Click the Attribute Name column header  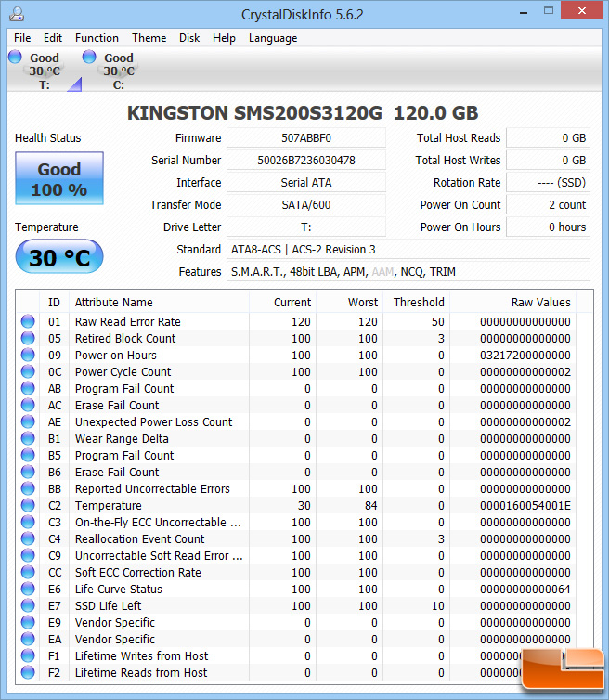pyautogui.click(x=159, y=303)
